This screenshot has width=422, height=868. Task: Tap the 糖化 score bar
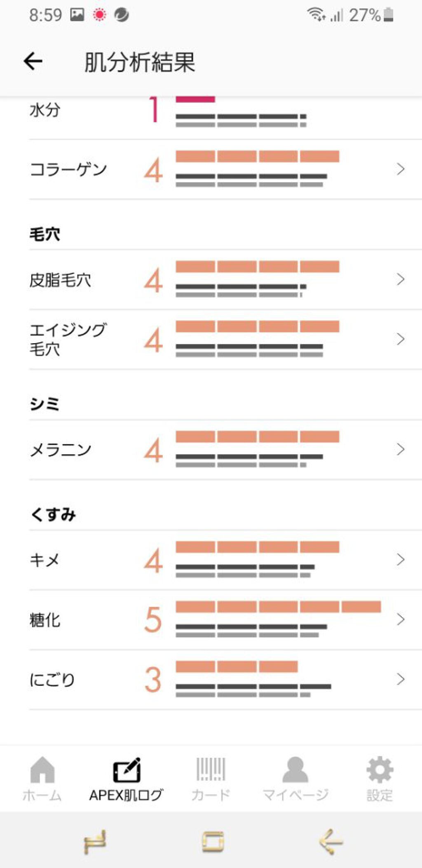tap(278, 607)
